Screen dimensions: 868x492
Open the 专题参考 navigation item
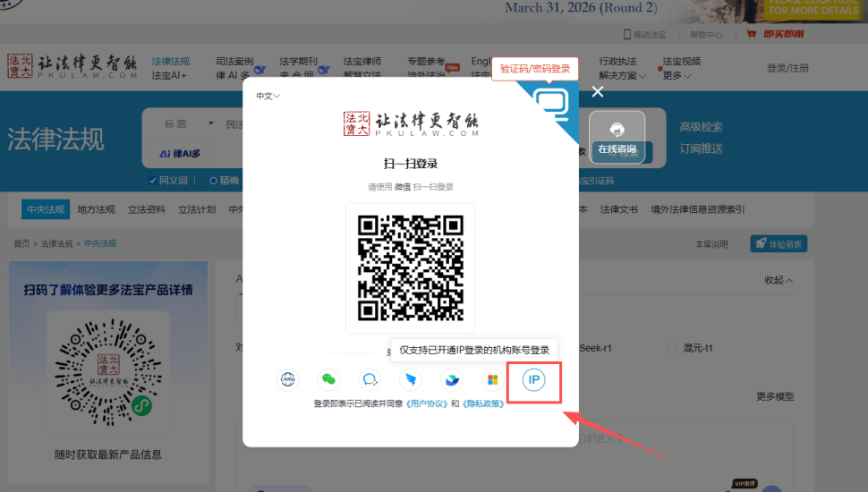coord(426,62)
